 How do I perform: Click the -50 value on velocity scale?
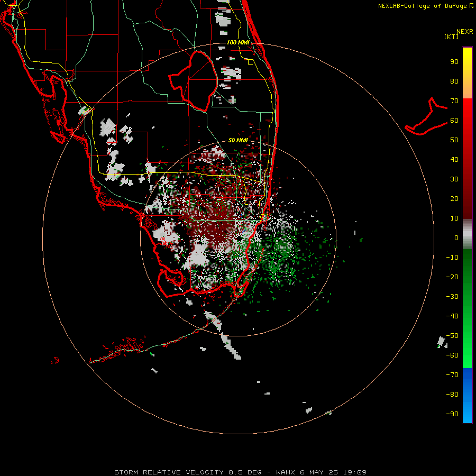452,336
